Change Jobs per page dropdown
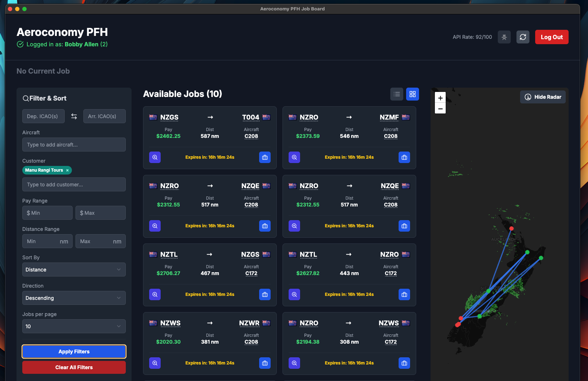The width and height of the screenshot is (588, 381). 74,326
